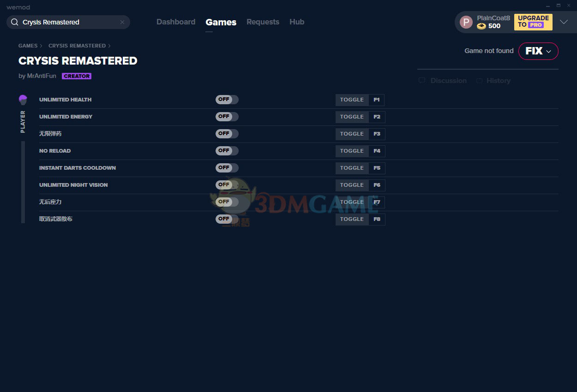577x392 pixels.
Task: Click the INSTANT DARTS COOLDOWN cheat name
Action: tap(78, 168)
